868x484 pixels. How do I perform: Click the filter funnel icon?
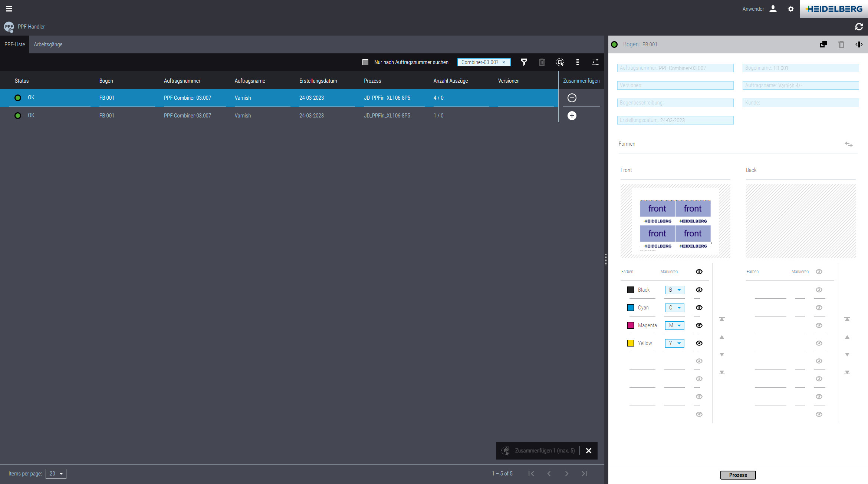tap(524, 62)
